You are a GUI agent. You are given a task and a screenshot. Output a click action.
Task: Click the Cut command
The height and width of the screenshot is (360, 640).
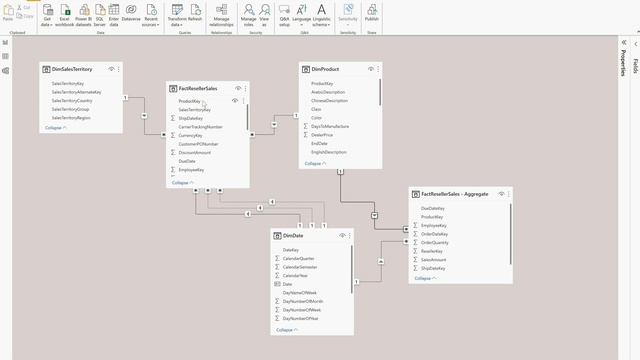coord(24,8)
